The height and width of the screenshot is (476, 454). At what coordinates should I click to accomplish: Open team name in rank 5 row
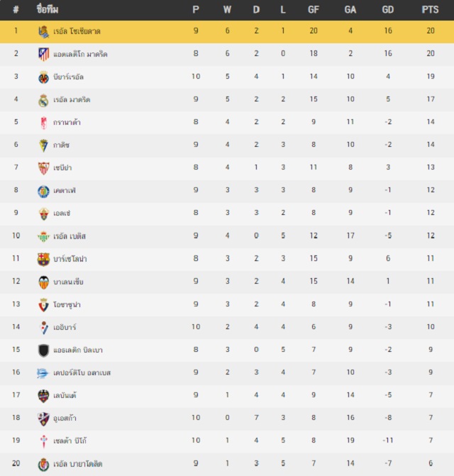coord(67,122)
